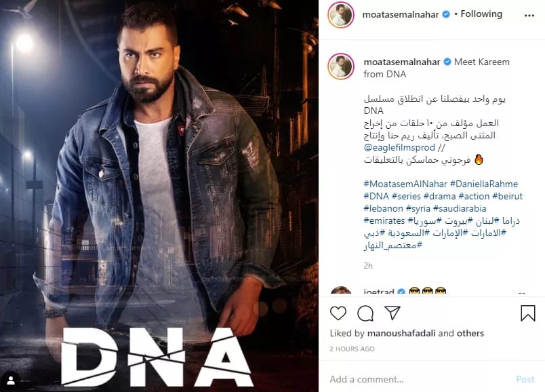Open the three-dot more options menu
The width and height of the screenshot is (545, 392).
click(x=529, y=16)
